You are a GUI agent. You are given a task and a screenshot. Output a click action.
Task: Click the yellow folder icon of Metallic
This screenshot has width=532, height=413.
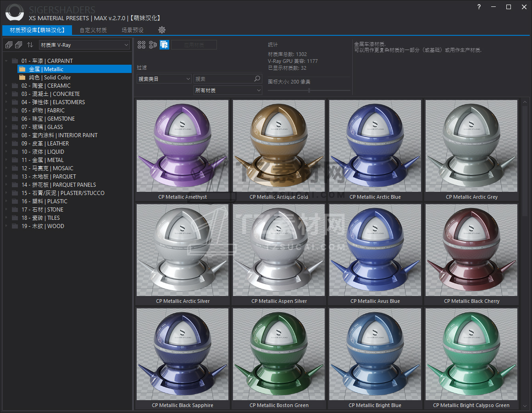22,69
